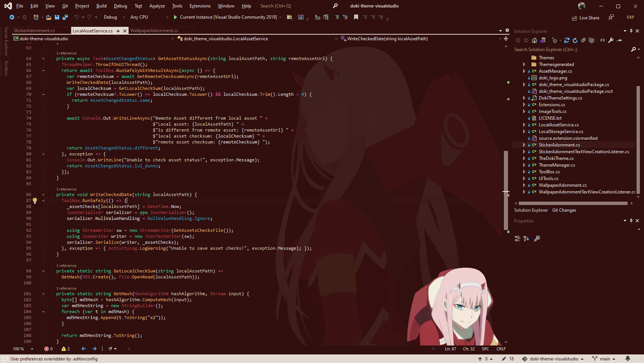Click the Open File folder icon
Screen dimensions: 644x363
pyautogui.click(x=49, y=17)
